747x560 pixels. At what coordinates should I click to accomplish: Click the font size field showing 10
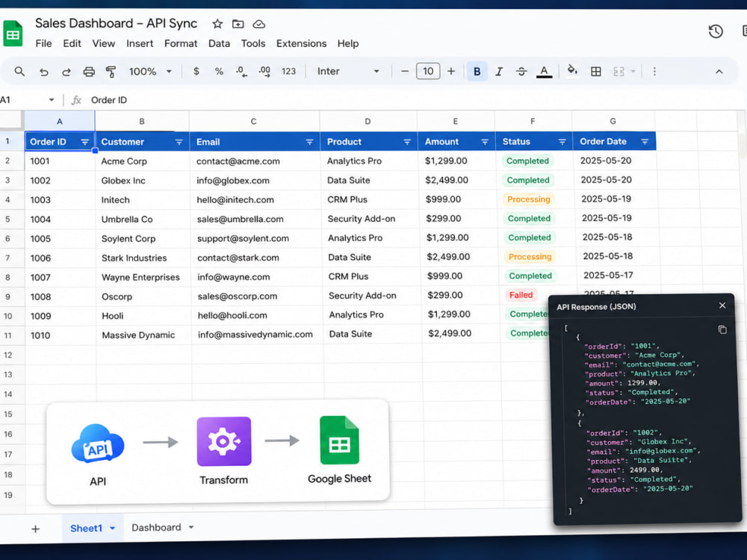[428, 72]
